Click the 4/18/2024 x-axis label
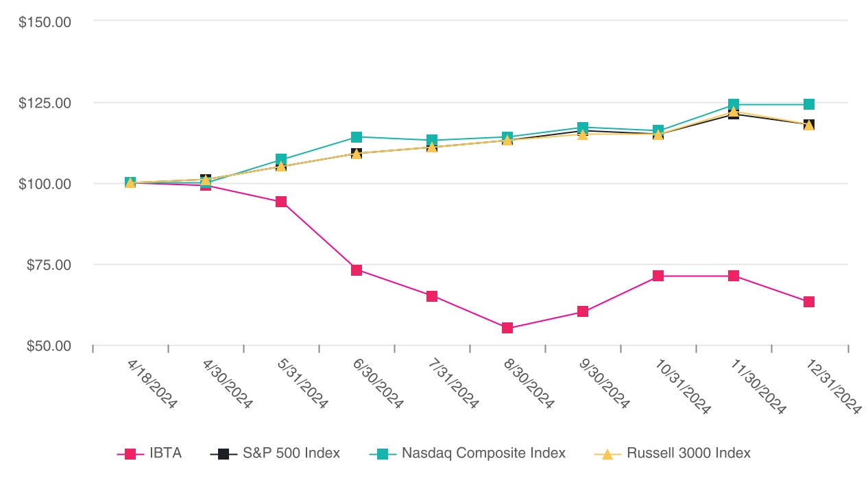This screenshot has width=868, height=487. pyautogui.click(x=152, y=385)
